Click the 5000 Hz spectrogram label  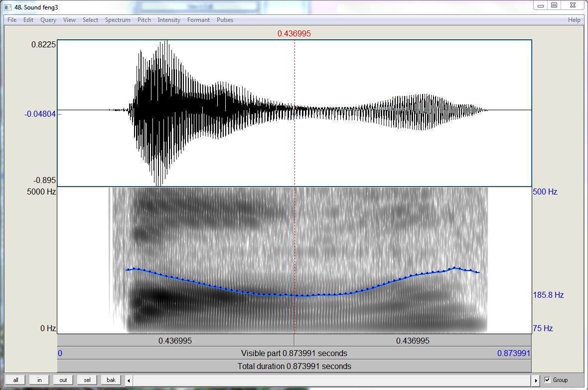point(41,192)
